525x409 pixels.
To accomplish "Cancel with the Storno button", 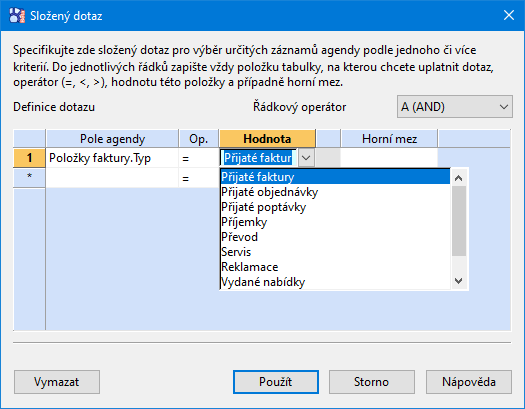I will pyautogui.click(x=372, y=382).
